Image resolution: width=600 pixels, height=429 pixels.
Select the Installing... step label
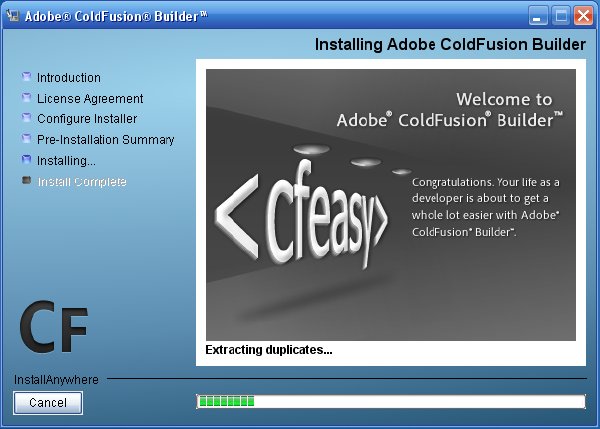click(x=66, y=161)
